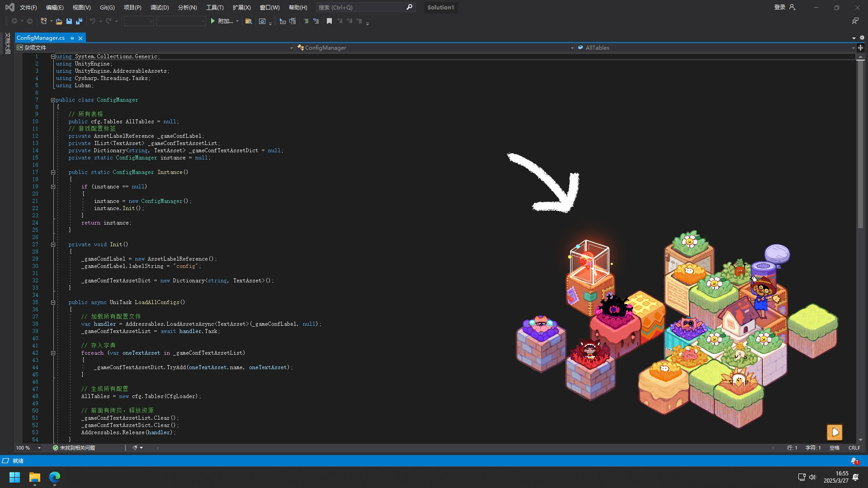Click the Save All toolbar icon
Viewport: 868px width, 488px height.
tap(79, 21)
